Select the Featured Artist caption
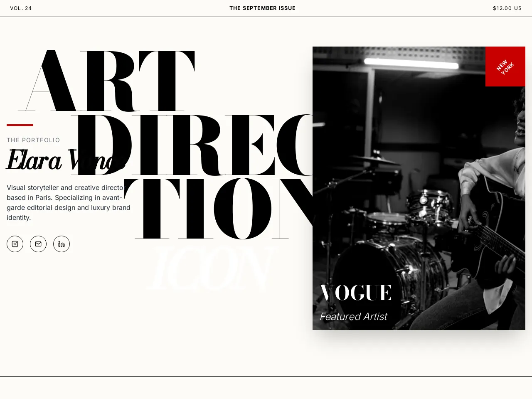Screen dimensions: 532x399 pyautogui.click(x=353, y=317)
